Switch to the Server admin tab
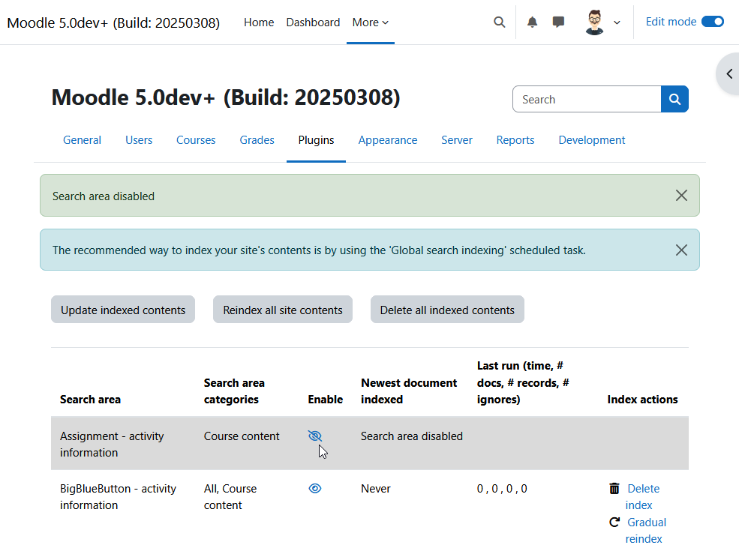 (457, 140)
